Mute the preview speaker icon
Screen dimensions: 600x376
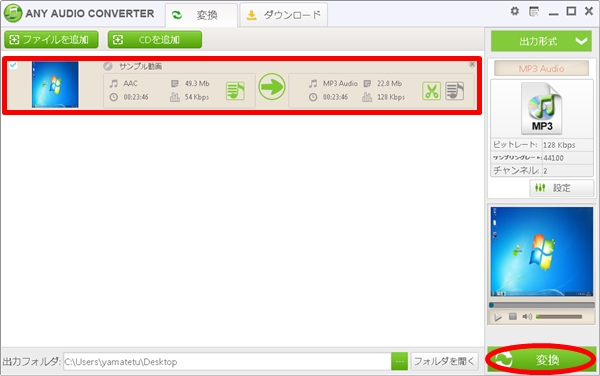[x=527, y=316]
